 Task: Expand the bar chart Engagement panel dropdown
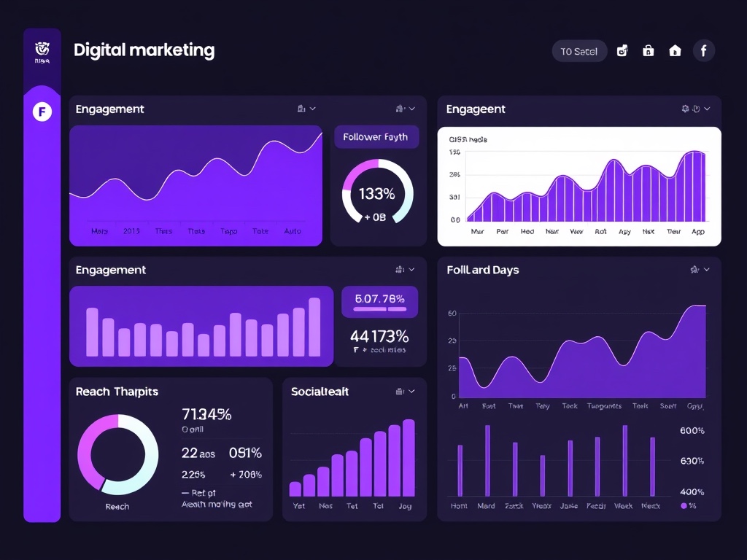point(412,270)
